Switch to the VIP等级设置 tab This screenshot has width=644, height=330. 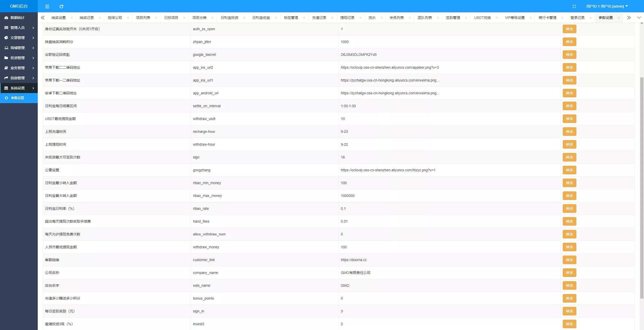click(515, 18)
